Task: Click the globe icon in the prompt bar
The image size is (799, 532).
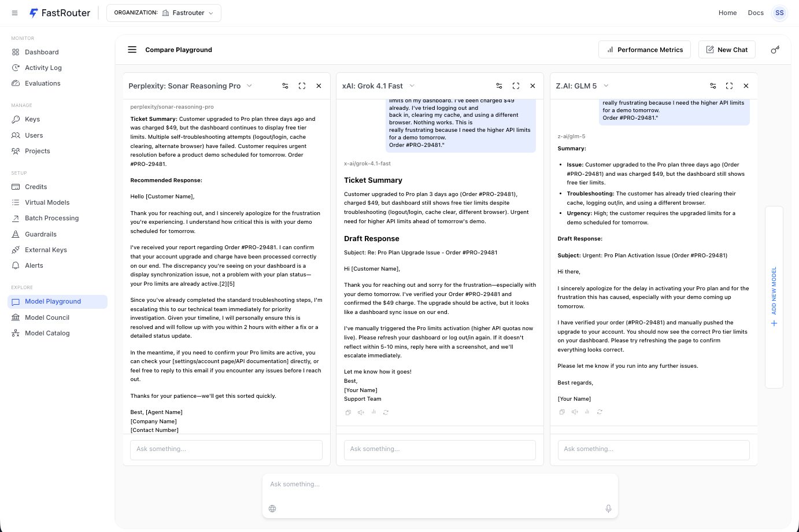Action: [272, 508]
